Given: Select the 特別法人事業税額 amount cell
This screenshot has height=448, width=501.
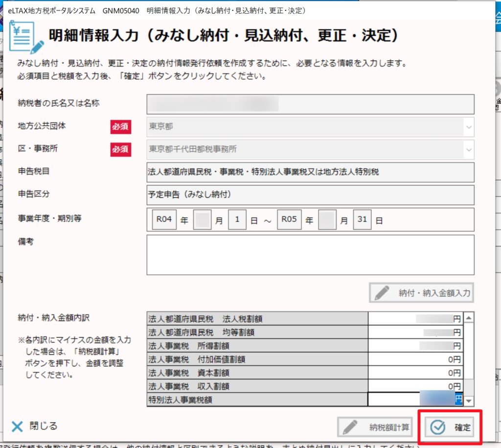Looking at the screenshot, I should tap(415, 400).
